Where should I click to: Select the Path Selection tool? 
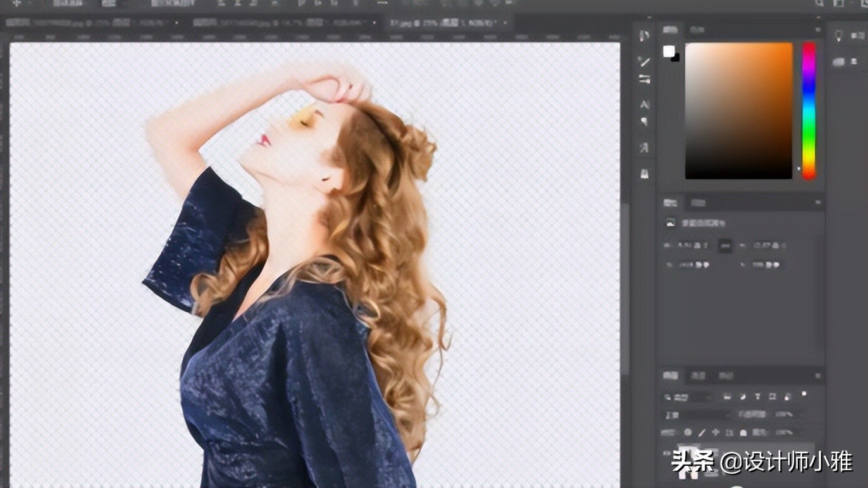643,121
